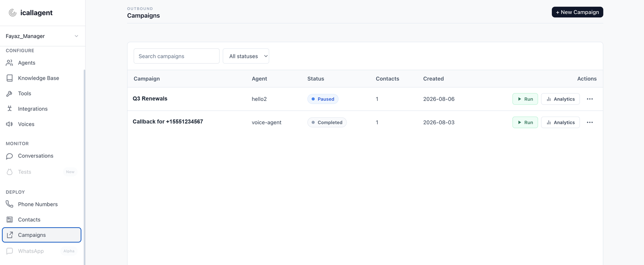Click the Alpha badge beside WhatsApp

[69, 251]
